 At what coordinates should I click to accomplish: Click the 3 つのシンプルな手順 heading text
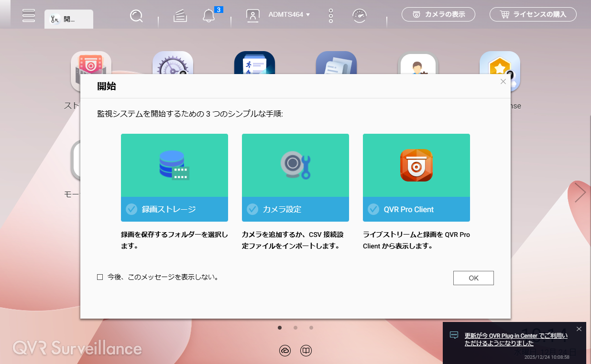[x=190, y=115]
